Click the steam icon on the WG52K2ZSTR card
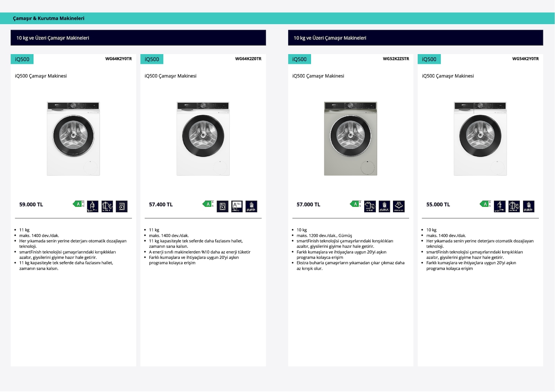555x392 pixels. pyautogui.click(x=399, y=206)
